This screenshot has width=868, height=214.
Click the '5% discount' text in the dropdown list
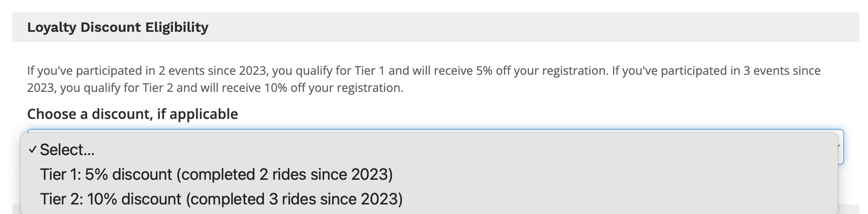(x=128, y=175)
